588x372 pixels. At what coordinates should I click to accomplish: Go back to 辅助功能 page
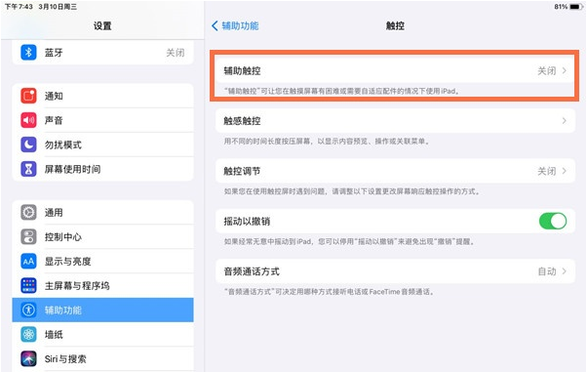click(235, 26)
